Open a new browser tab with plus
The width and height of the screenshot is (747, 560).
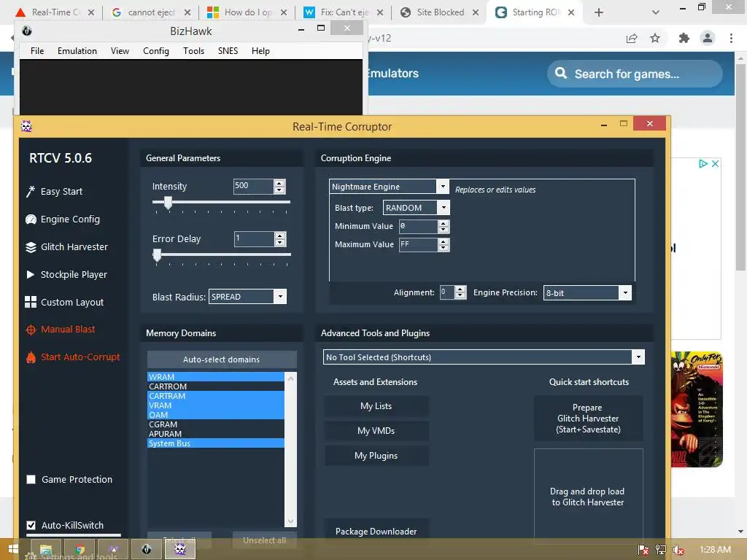[599, 12]
